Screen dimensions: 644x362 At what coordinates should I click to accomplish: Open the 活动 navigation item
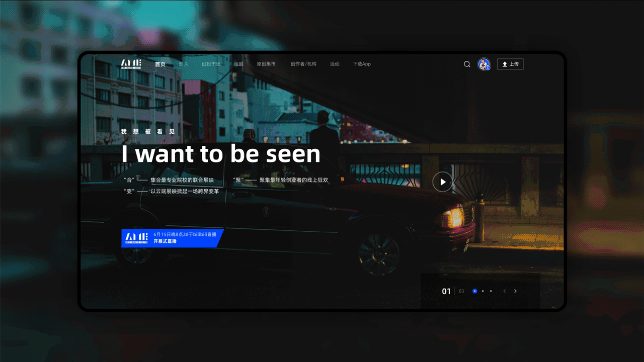tap(335, 64)
